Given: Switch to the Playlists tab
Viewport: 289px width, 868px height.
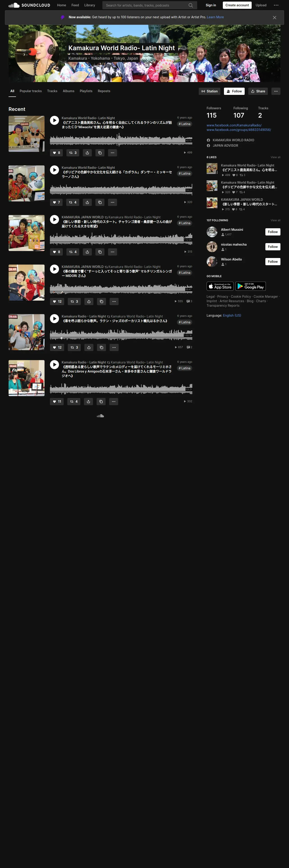Looking at the screenshot, I should point(86,91).
